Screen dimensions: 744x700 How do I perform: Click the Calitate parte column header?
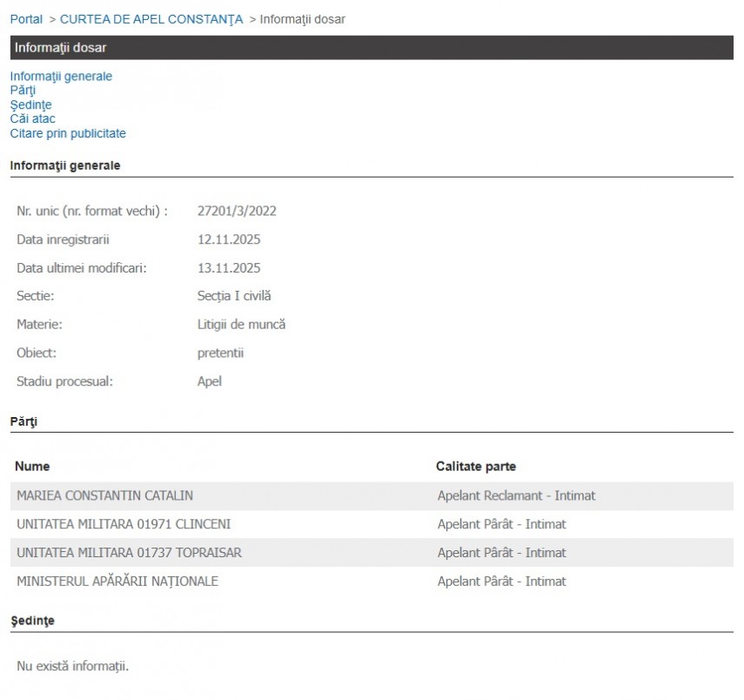[476, 467]
